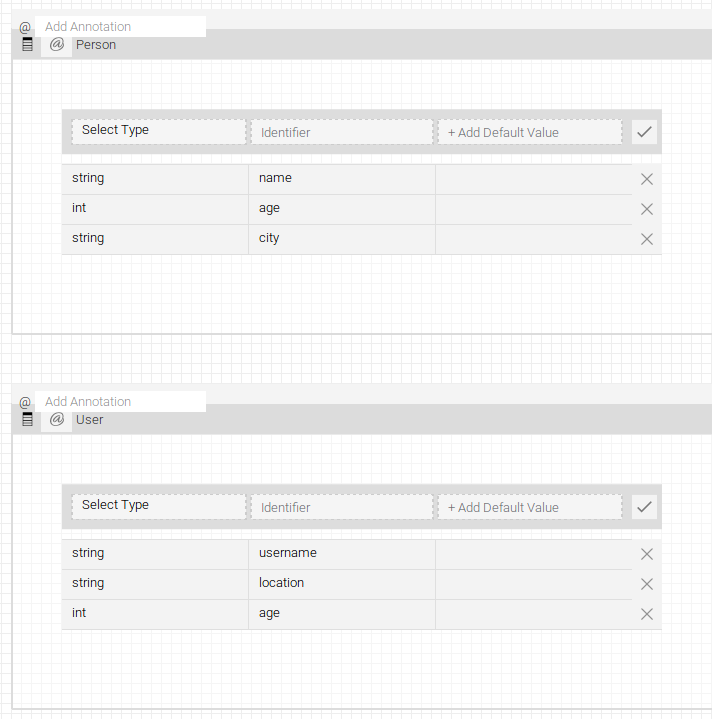Confirm new field with User checkmark button
Image resolution: width=712 pixels, height=719 pixels.
pyautogui.click(x=644, y=507)
